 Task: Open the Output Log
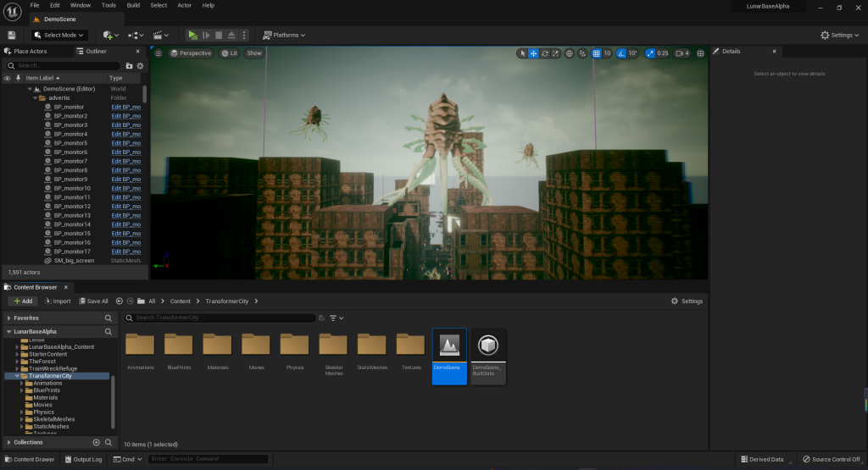pyautogui.click(x=84, y=460)
